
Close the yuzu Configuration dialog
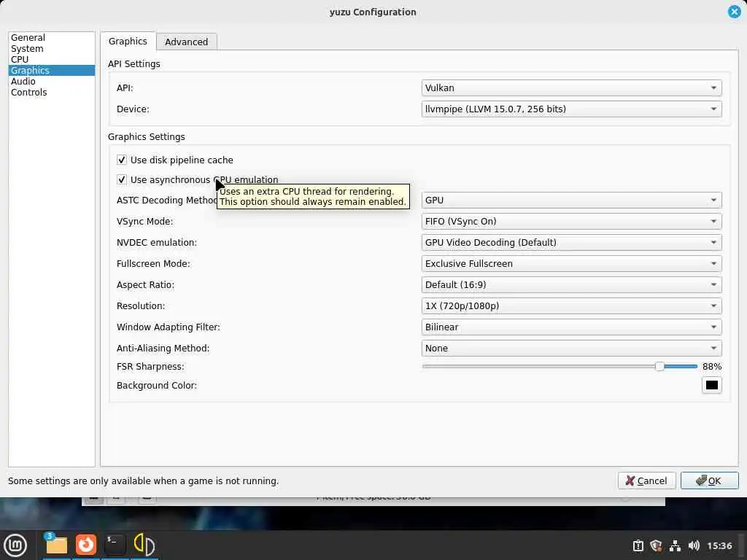coord(734,12)
